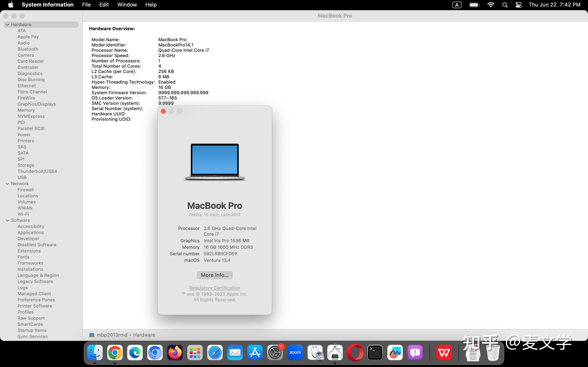Open the File menu
Screen dimensions: 588x367
tap(86, 5)
